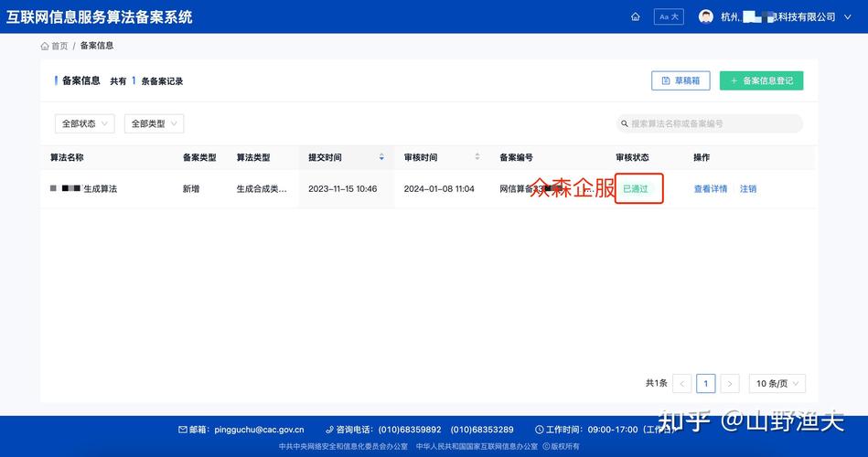Open the 10 条/页 page size dropdown
Screen dimensions: 868x457
tap(777, 383)
